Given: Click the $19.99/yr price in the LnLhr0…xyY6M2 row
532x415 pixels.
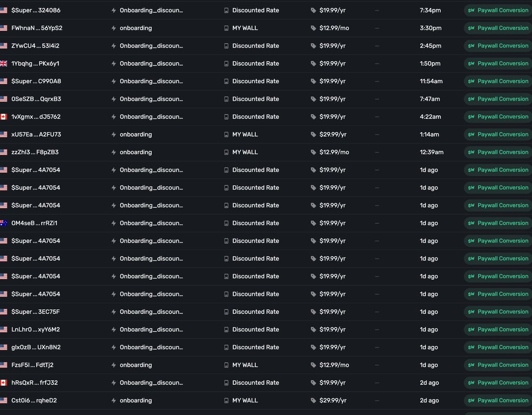Looking at the screenshot, I should coord(332,329).
